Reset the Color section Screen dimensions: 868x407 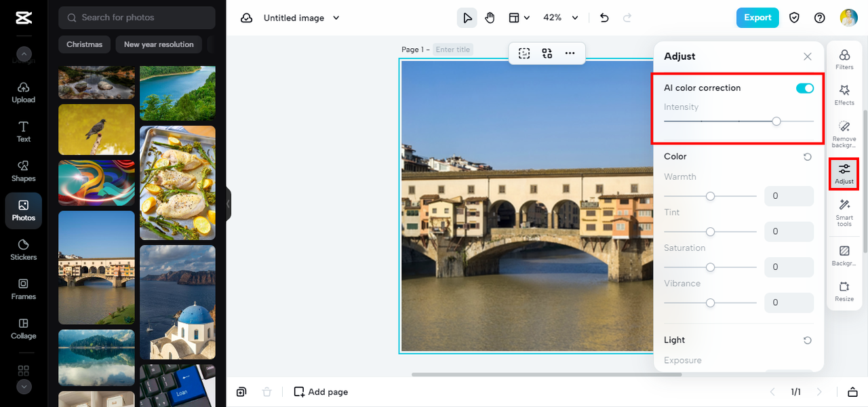click(x=807, y=157)
